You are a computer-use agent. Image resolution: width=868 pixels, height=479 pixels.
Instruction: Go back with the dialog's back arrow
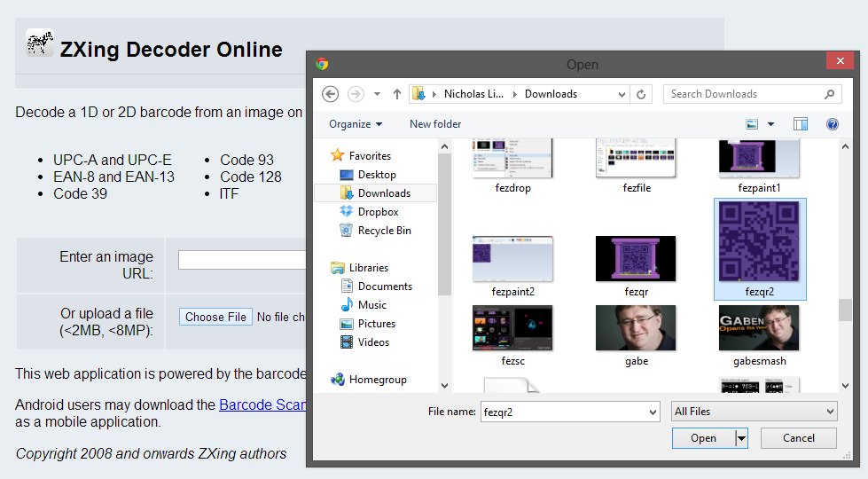tap(331, 94)
